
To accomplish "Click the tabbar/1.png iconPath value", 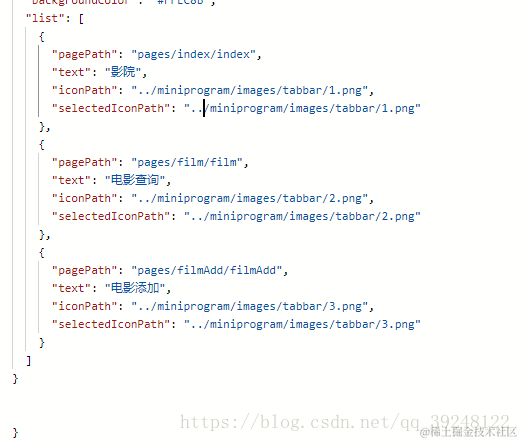I will [x=249, y=90].
